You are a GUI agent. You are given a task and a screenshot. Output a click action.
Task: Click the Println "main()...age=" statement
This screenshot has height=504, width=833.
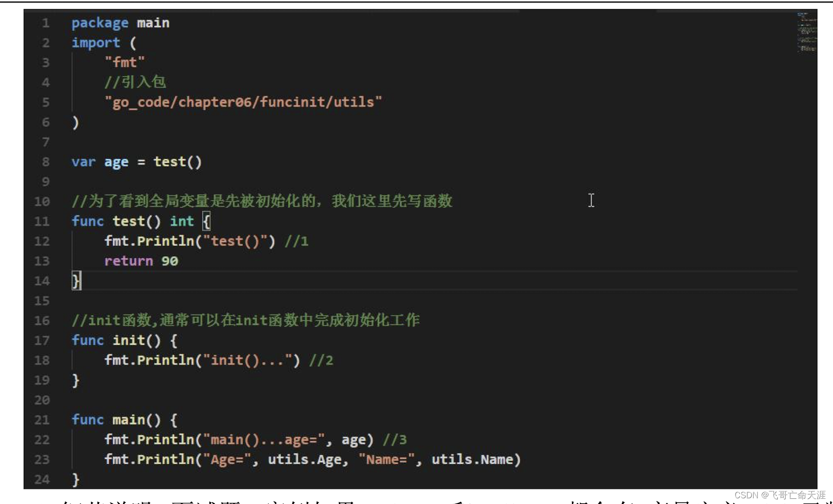coord(239,440)
